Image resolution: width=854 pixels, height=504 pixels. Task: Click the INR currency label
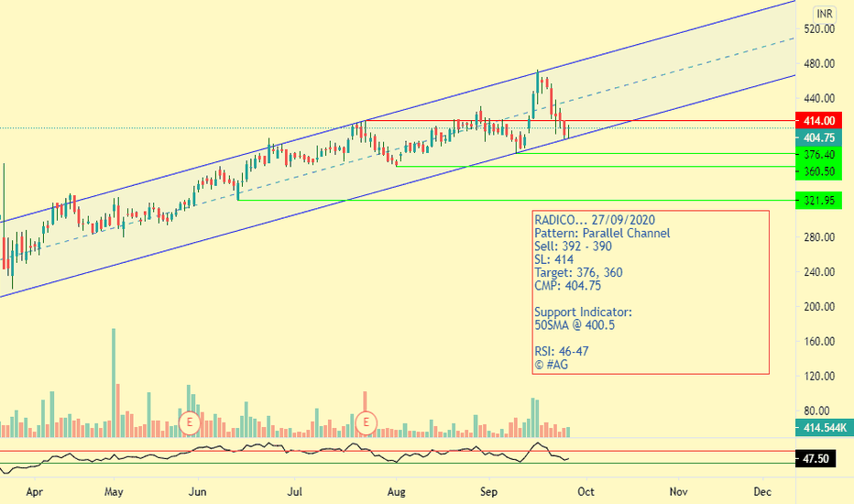825,14
